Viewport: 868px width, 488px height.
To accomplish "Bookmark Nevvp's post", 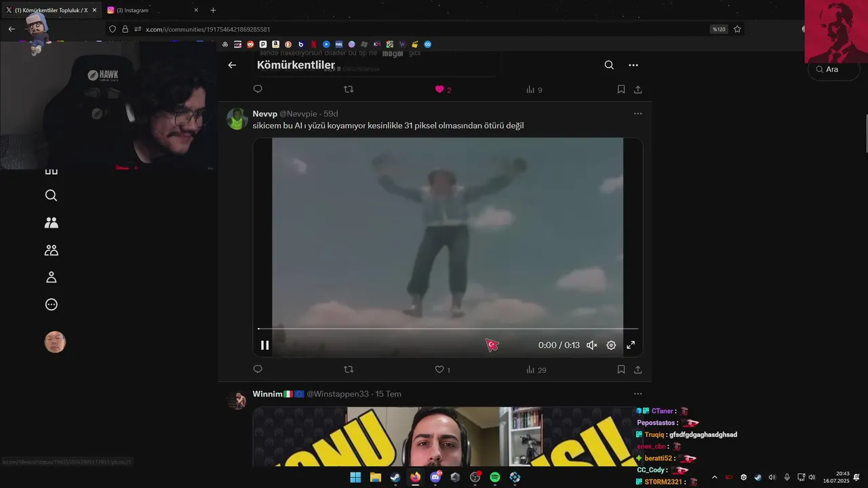I will coord(621,369).
